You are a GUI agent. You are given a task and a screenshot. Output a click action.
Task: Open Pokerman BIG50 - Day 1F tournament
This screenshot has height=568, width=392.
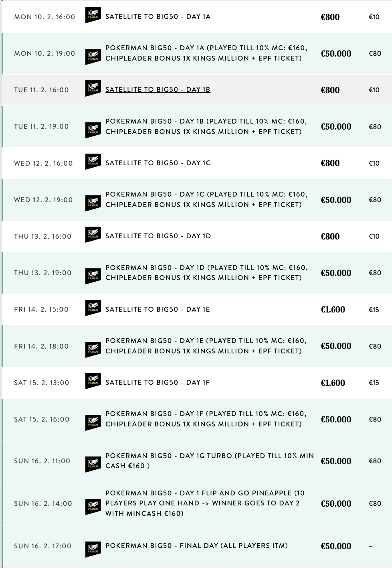pyautogui.click(x=206, y=419)
